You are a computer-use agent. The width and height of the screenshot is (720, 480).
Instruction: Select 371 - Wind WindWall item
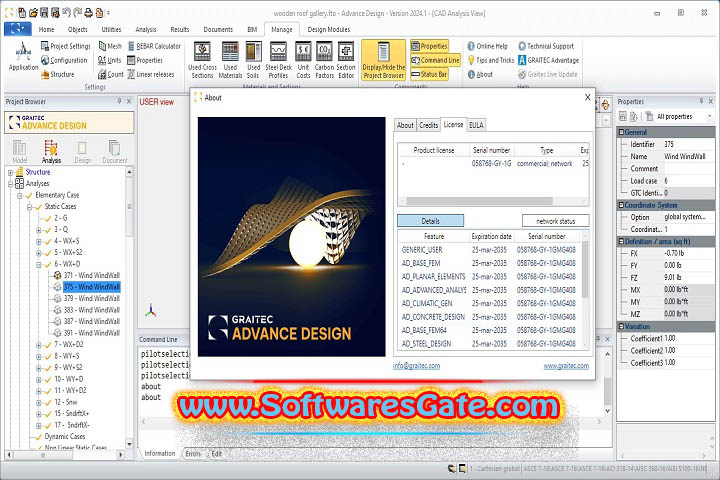coord(91,276)
